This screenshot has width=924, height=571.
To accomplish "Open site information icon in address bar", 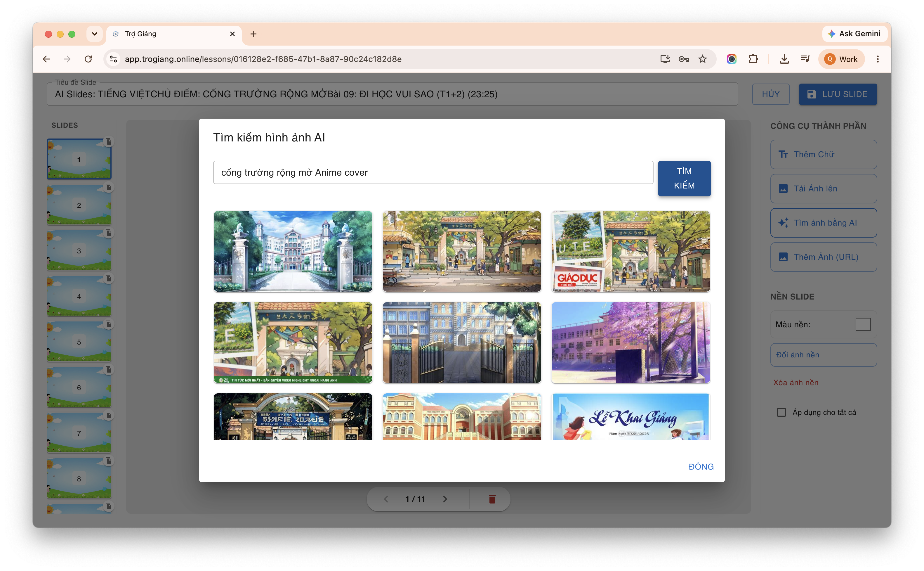I will coord(113,59).
